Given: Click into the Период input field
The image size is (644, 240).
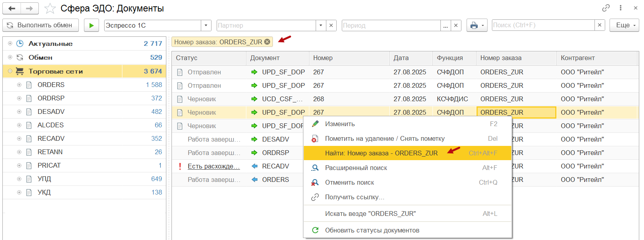Looking at the screenshot, I should tap(391, 25).
